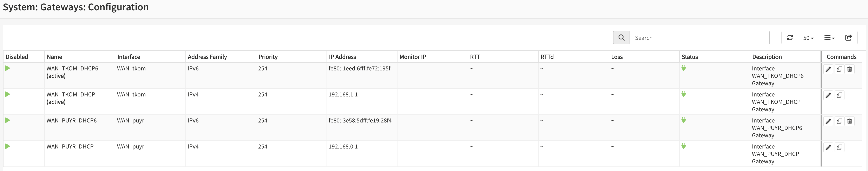Open the column selection list dropdown
Viewport: 868px width, 171px height.
829,38
